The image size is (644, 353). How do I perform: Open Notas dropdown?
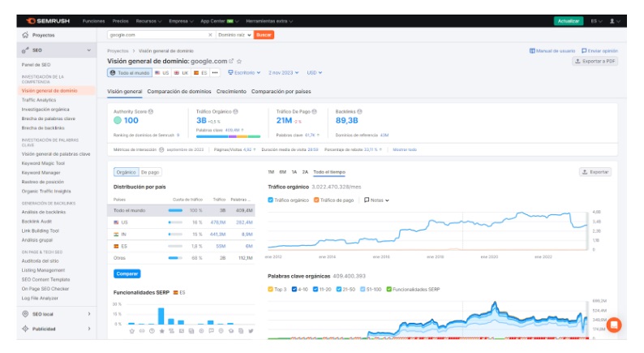pyautogui.click(x=376, y=200)
